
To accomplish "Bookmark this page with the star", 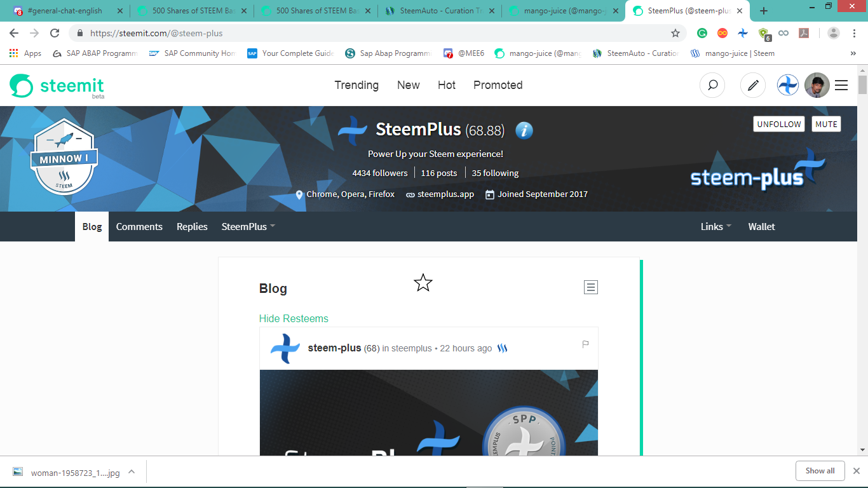I will coord(675,33).
